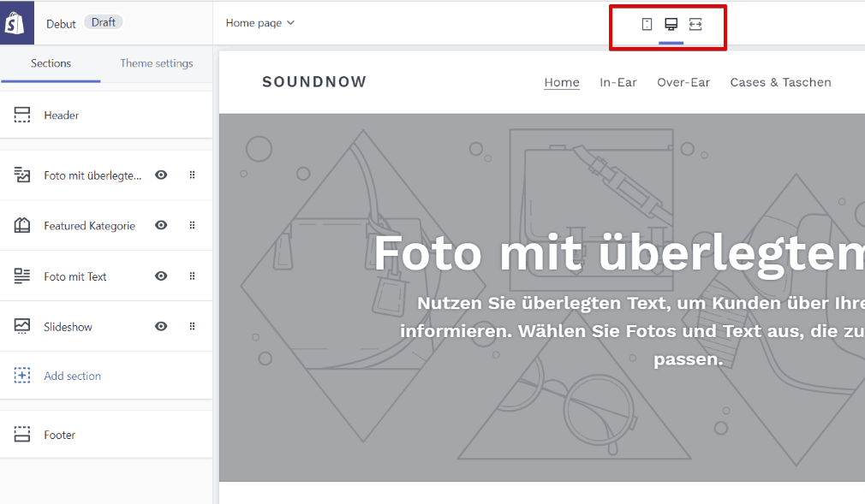Switch preview to desktop view
The width and height of the screenshot is (865, 504).
pyautogui.click(x=671, y=24)
